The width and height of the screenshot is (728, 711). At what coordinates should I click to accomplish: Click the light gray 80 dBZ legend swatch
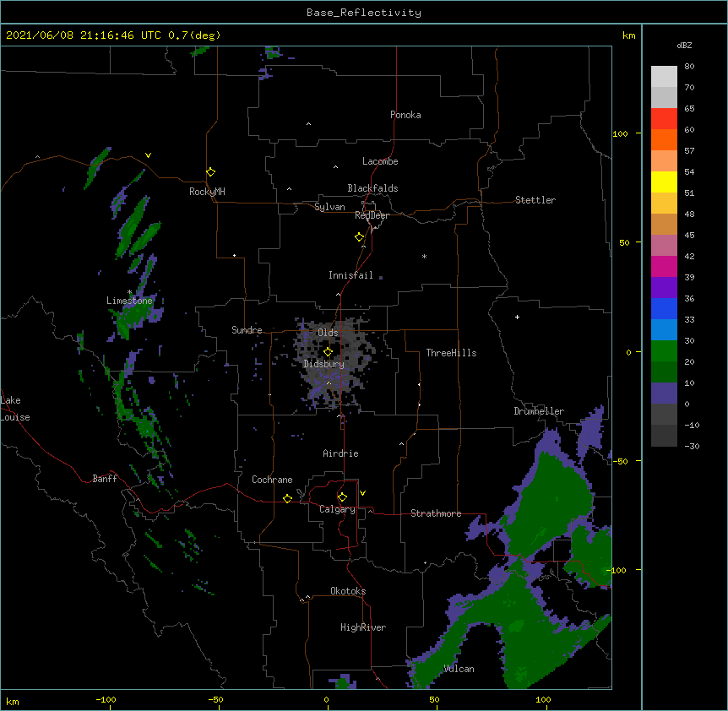[664, 77]
